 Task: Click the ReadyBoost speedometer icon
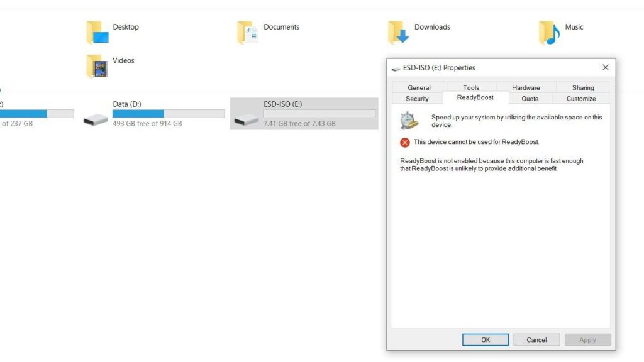coord(406,119)
